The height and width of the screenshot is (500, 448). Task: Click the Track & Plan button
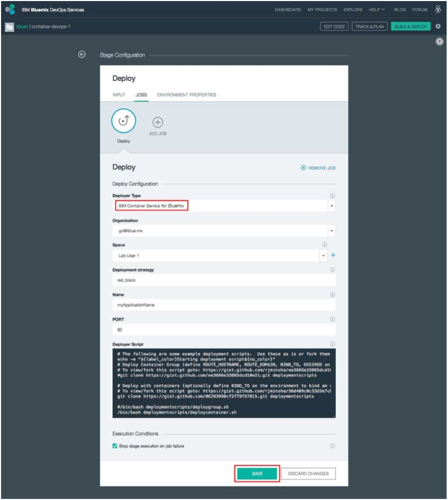pyautogui.click(x=369, y=26)
